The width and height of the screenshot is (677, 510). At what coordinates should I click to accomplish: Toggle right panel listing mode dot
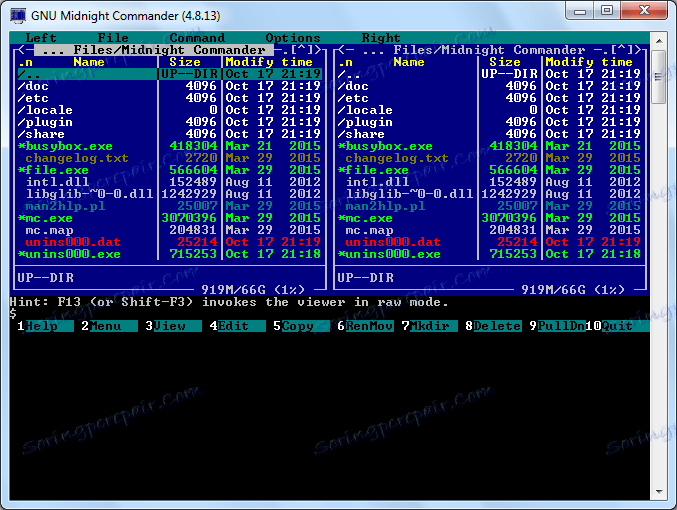pos(606,50)
